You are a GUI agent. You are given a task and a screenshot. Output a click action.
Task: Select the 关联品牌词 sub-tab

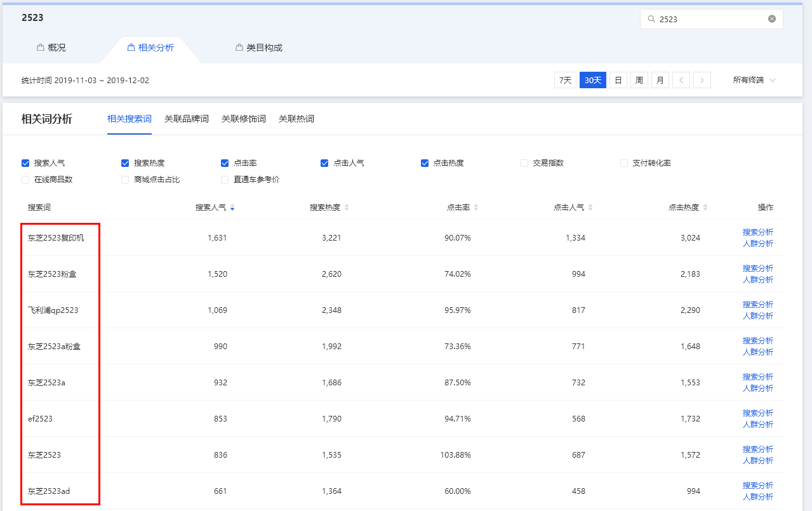(x=187, y=119)
